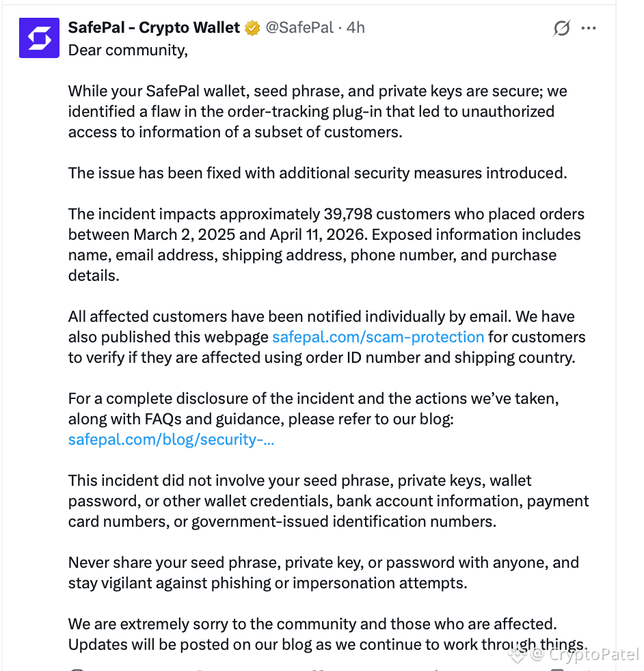
Task: Click the "We are extremely sorry" closing paragraph
Action: [328, 634]
